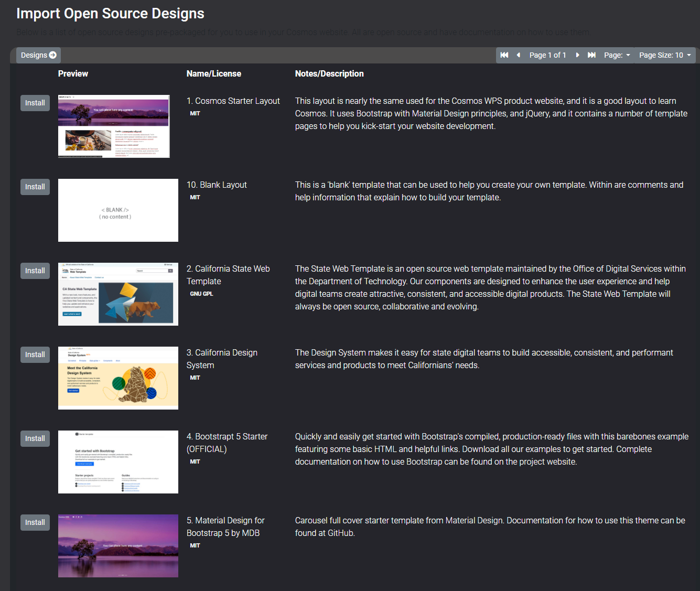Jump to the last page of designs

click(591, 55)
